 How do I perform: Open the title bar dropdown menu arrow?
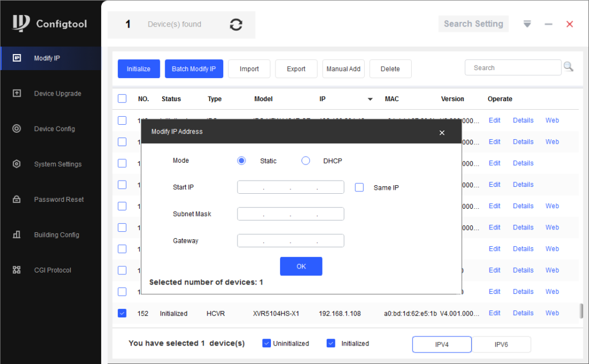click(527, 24)
